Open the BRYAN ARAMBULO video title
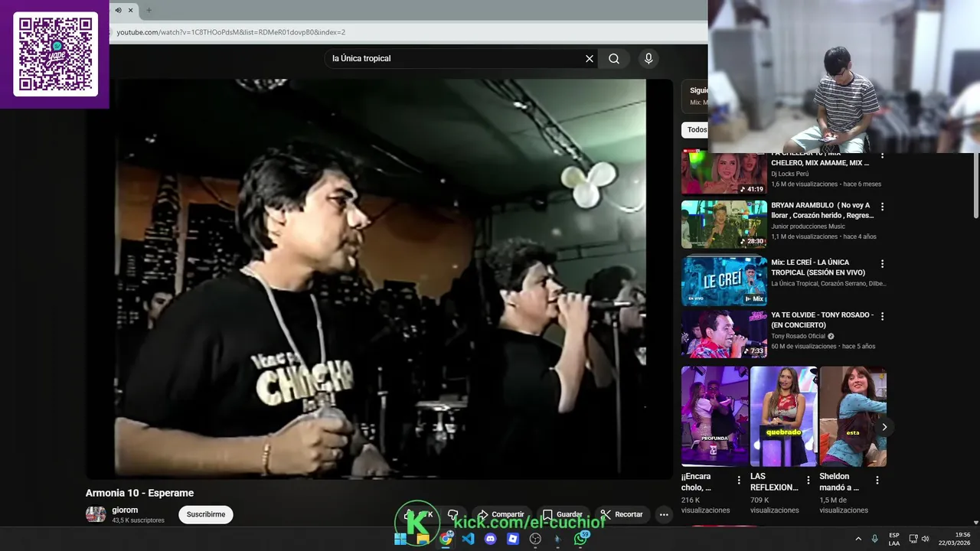This screenshot has height=551, width=980. pyautogui.click(x=822, y=210)
